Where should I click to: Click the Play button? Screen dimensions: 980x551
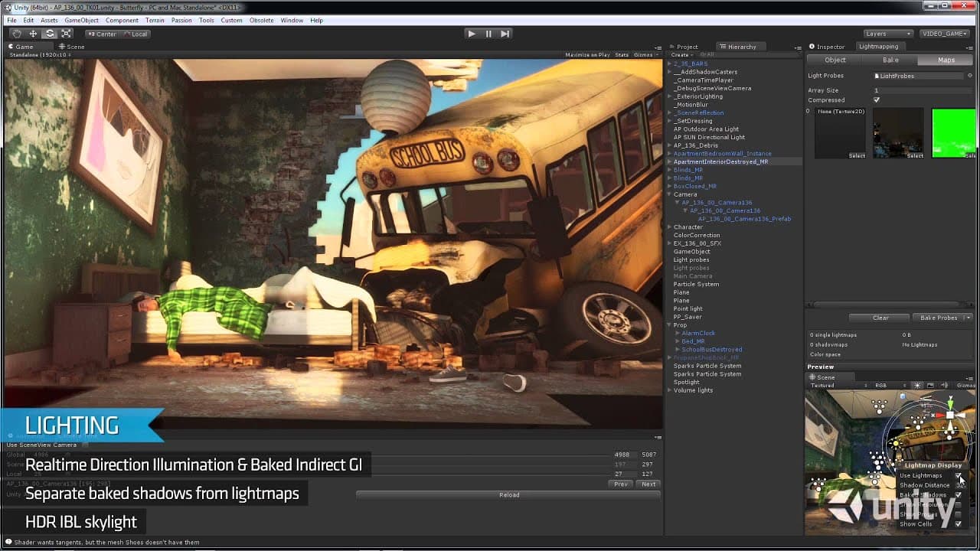click(472, 34)
